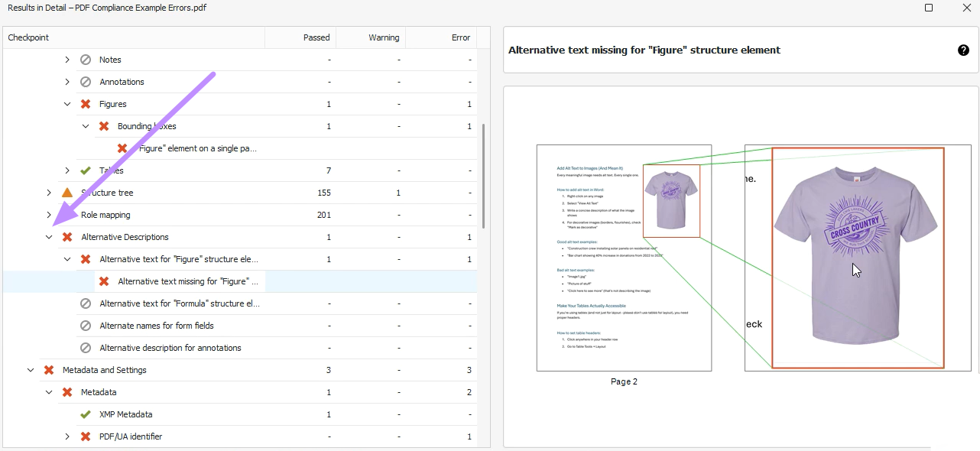980x451 pixels.
Task: Expand the Annotations checkpoint
Action: [x=67, y=82]
